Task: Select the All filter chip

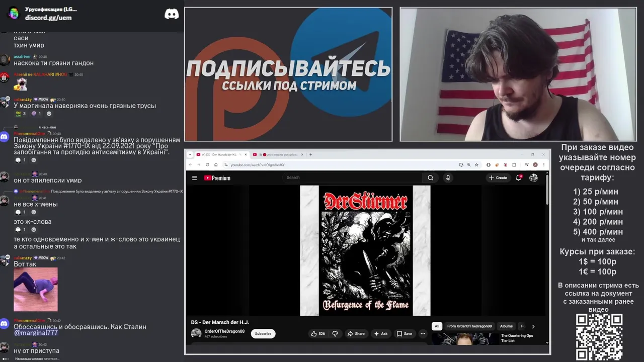Action: [437, 326]
